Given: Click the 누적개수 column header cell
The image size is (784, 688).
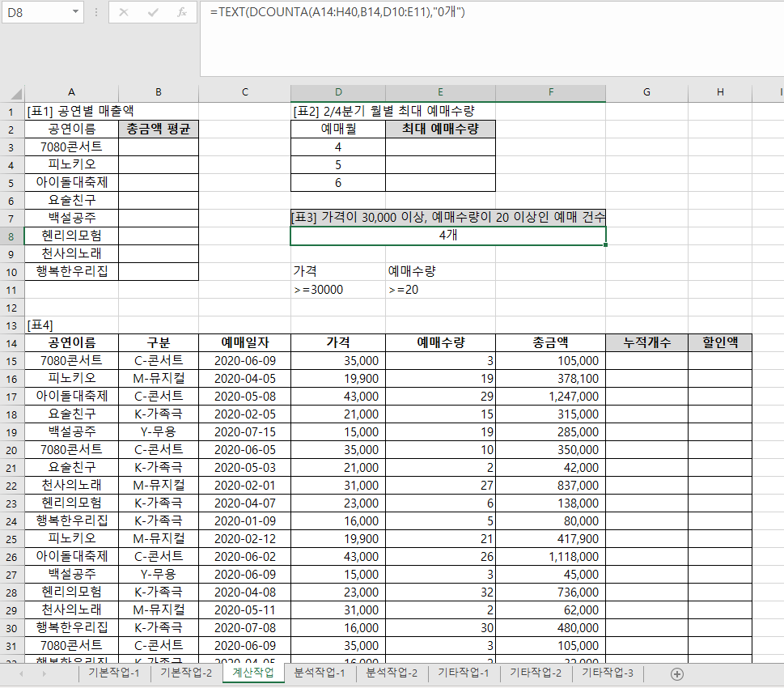Looking at the screenshot, I should [x=646, y=342].
